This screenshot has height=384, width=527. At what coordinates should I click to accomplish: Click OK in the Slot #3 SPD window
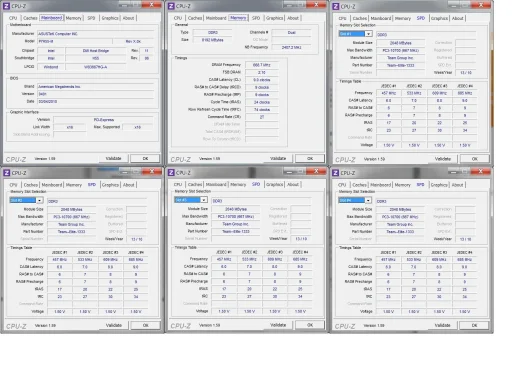click(310, 325)
